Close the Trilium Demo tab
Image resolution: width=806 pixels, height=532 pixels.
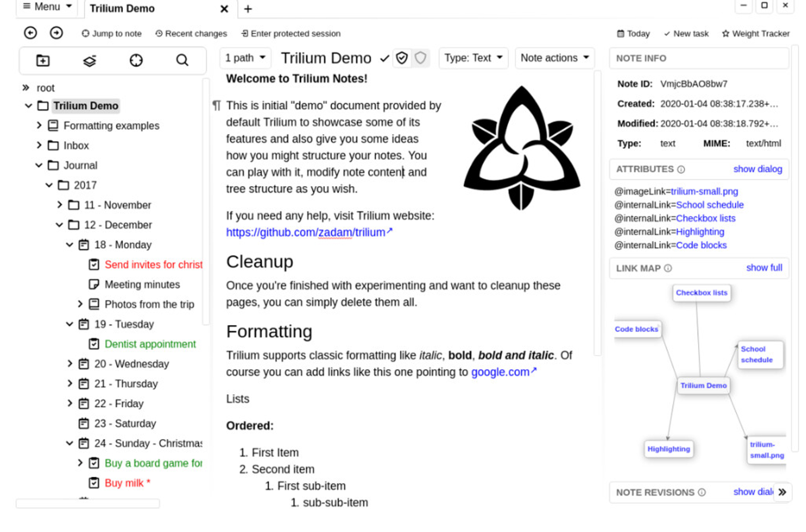pos(224,9)
